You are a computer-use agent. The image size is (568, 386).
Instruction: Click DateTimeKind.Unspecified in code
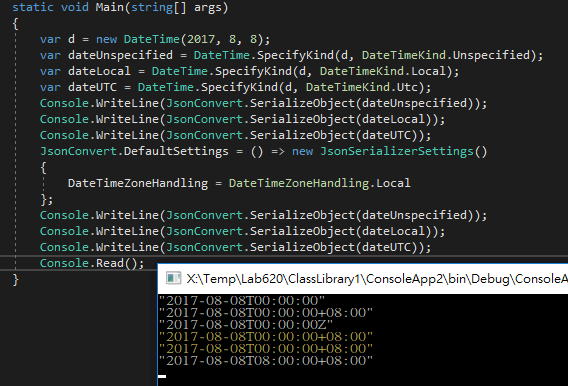tap(446, 55)
